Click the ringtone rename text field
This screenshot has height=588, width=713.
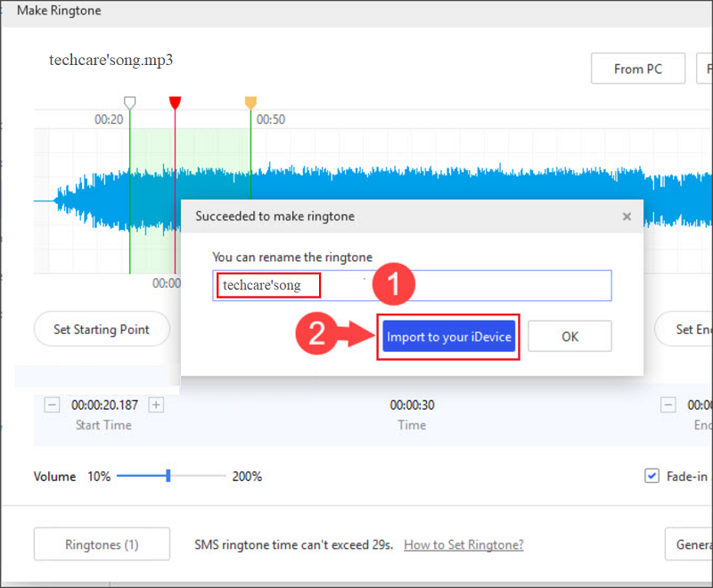[412, 286]
